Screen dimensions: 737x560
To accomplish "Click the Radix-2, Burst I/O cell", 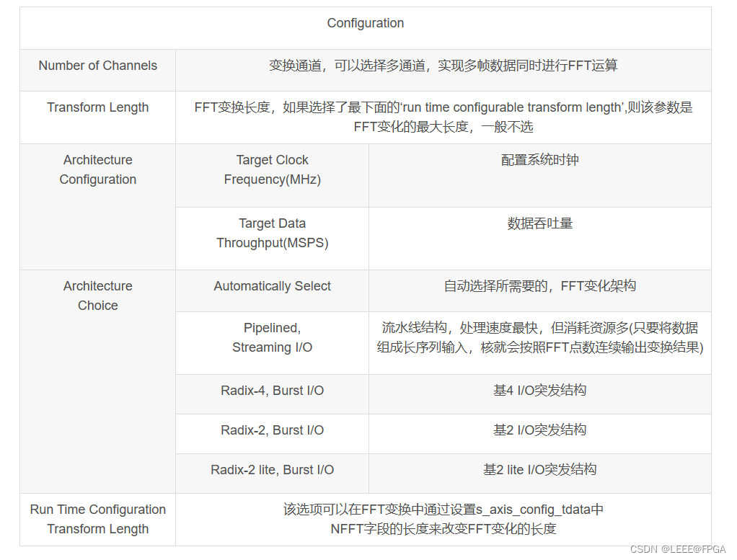I will (272, 430).
